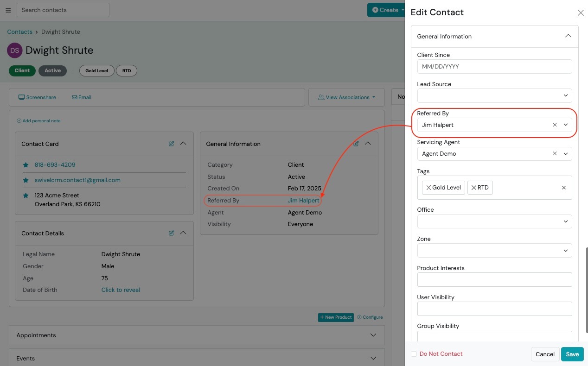Remove the RTD tag

point(473,188)
